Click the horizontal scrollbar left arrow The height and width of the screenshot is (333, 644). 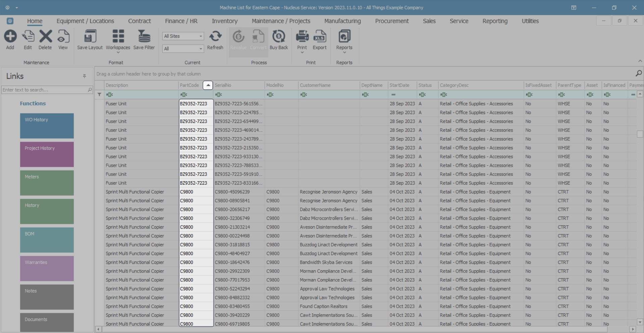pos(98,329)
